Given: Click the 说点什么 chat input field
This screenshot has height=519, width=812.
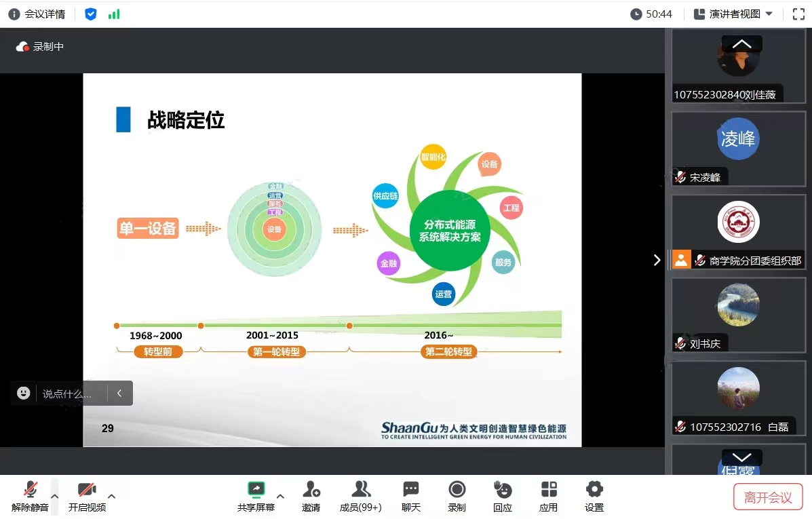Looking at the screenshot, I should [x=66, y=393].
